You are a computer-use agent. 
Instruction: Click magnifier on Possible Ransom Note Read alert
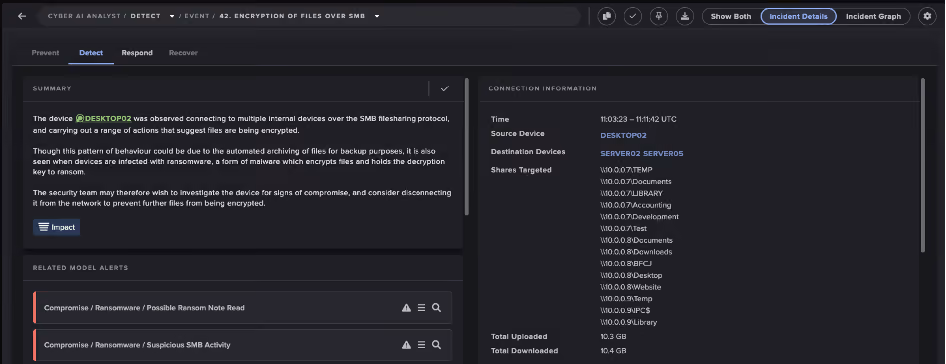436,308
